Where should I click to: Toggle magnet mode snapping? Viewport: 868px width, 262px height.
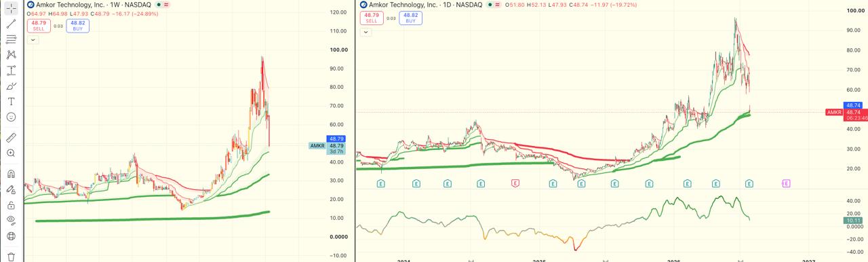11,173
